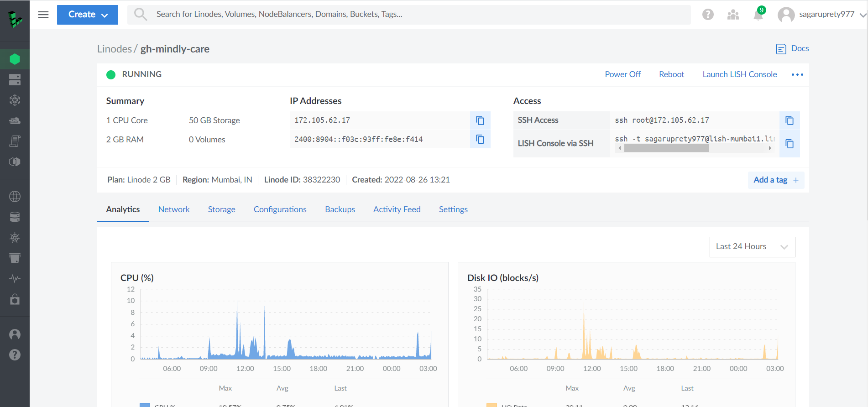The image size is (868, 407).
Task: Open Firewalls from the sidebar
Action: pyautogui.click(x=15, y=121)
